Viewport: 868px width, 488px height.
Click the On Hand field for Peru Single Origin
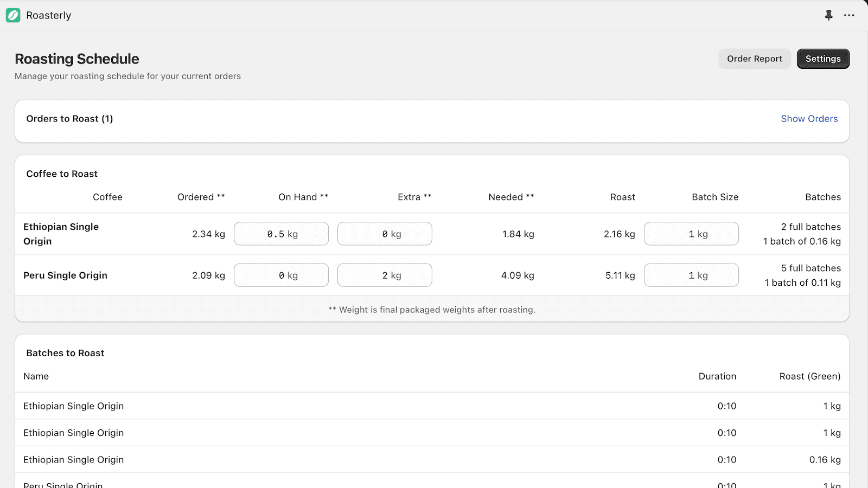281,275
